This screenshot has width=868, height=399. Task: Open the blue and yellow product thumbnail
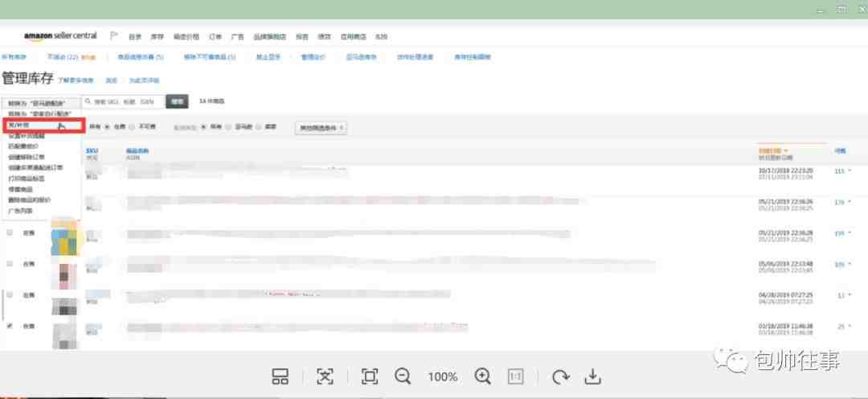pos(64,242)
